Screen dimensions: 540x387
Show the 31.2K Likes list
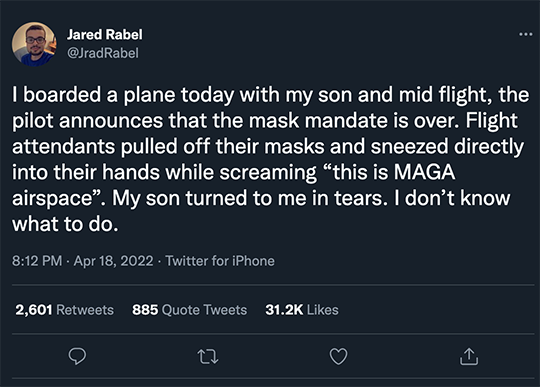point(302,310)
